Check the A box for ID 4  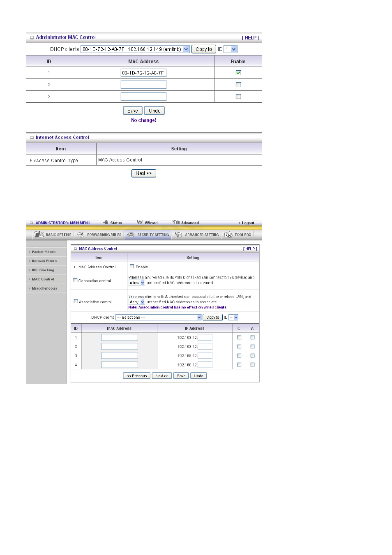[253, 365]
